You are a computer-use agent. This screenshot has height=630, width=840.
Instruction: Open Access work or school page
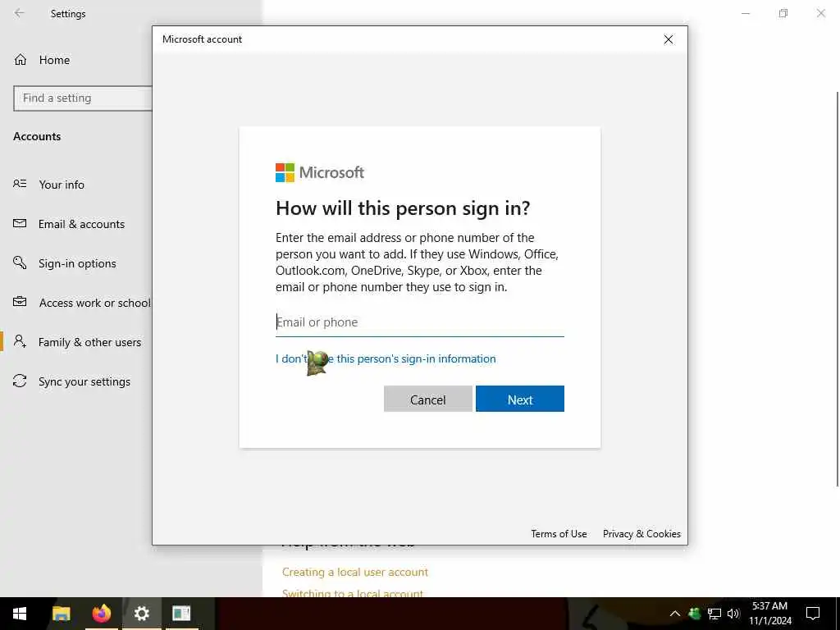point(95,303)
